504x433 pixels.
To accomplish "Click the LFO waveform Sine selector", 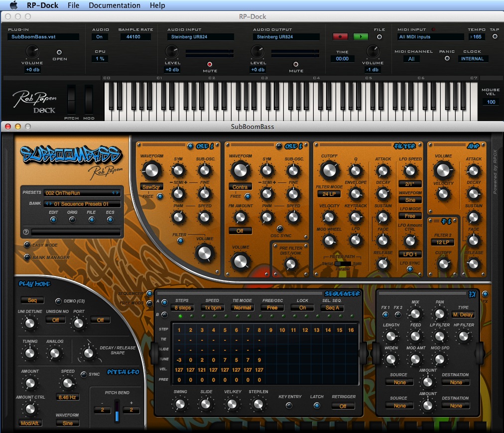I will tap(410, 200).
